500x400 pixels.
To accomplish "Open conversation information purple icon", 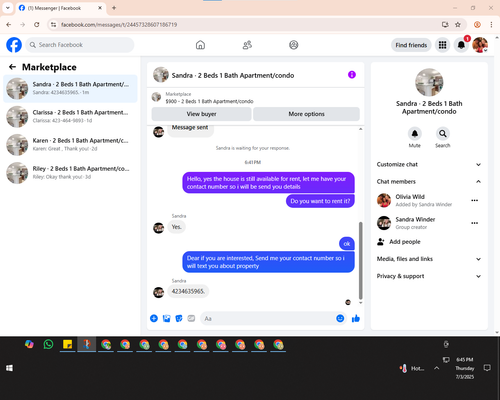I will tap(352, 75).
